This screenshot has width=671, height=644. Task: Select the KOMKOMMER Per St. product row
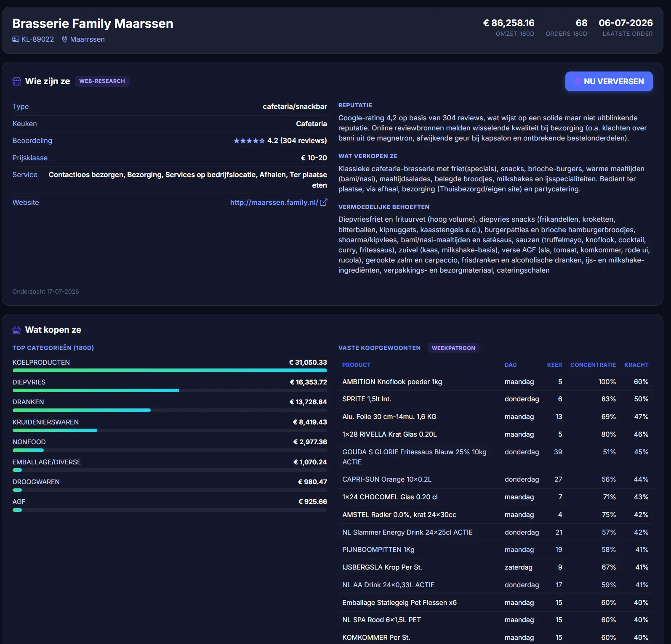coord(495,637)
